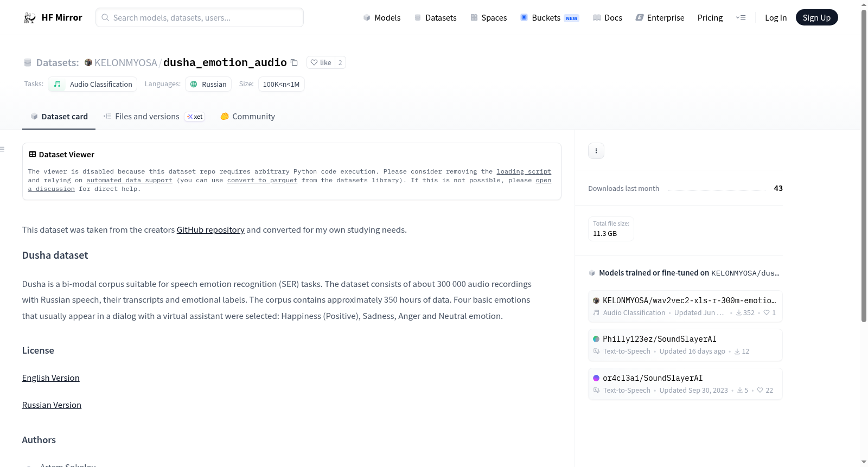
Task: Follow the loading script link
Action: click(524, 171)
